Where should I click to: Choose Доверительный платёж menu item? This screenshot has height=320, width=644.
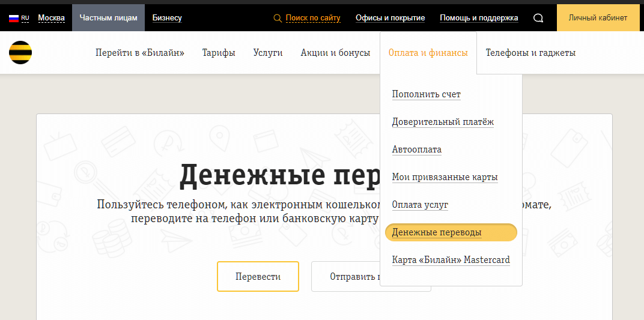point(443,122)
